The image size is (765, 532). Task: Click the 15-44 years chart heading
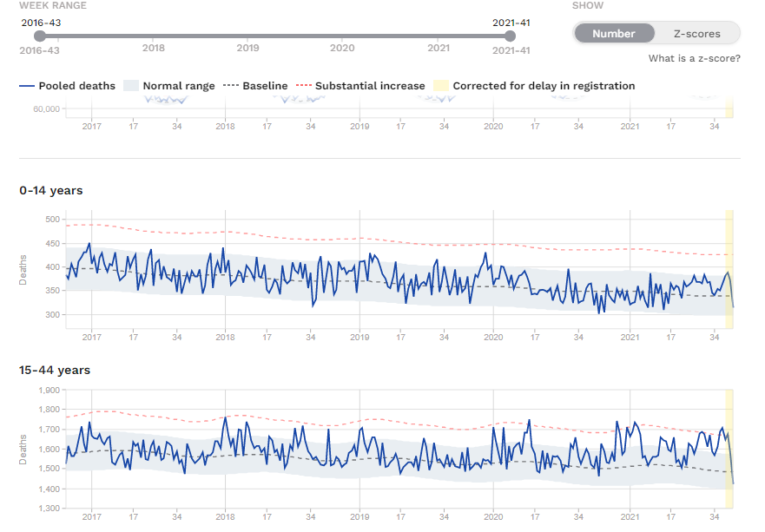tap(55, 370)
